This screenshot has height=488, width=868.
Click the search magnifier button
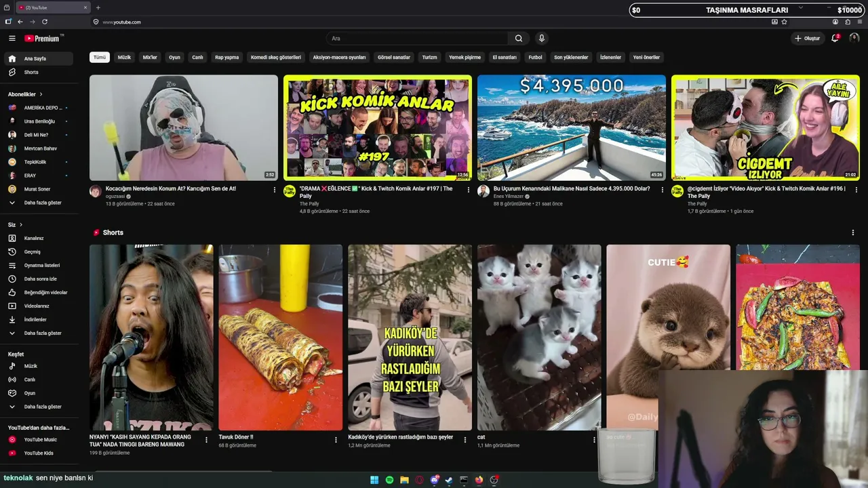click(x=519, y=39)
